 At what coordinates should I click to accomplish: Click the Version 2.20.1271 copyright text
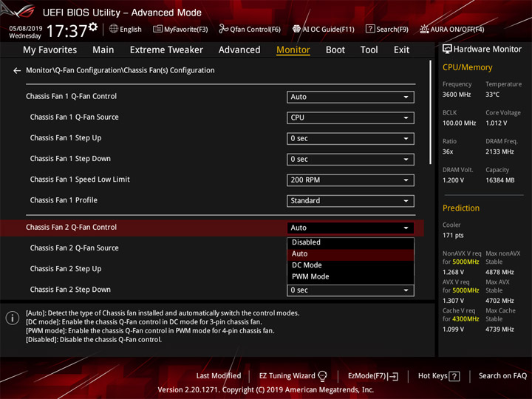pos(266,390)
